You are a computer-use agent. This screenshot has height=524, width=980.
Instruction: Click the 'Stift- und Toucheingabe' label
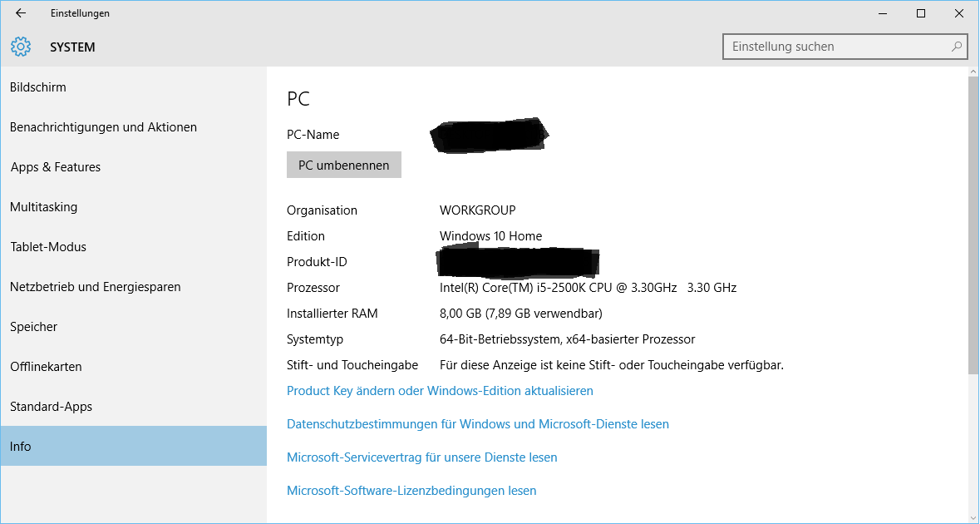pyautogui.click(x=352, y=365)
